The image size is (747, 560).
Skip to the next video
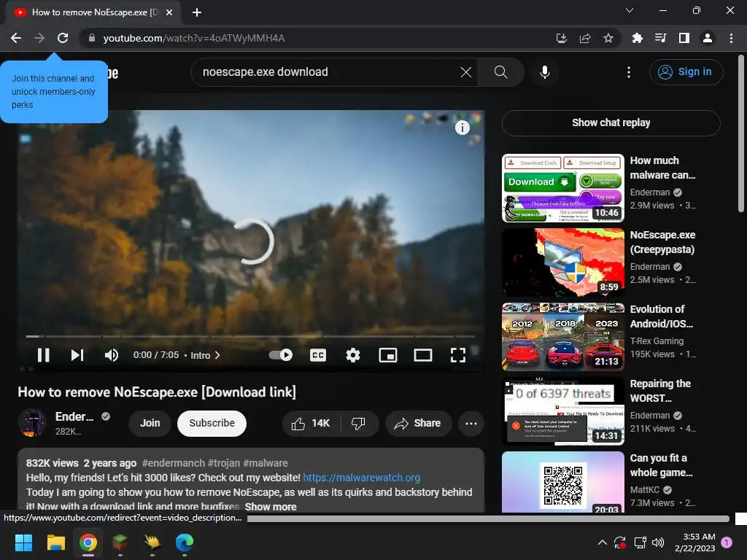pyautogui.click(x=77, y=355)
